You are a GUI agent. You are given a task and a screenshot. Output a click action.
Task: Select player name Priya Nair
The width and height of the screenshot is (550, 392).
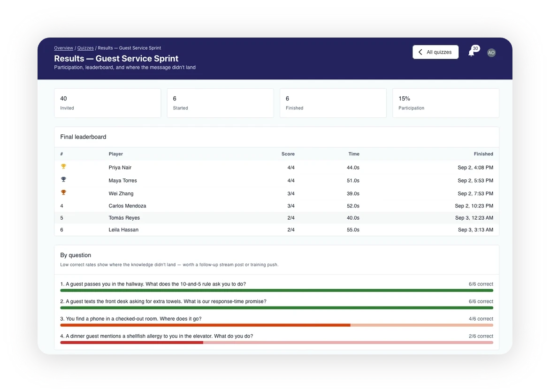pyautogui.click(x=120, y=168)
